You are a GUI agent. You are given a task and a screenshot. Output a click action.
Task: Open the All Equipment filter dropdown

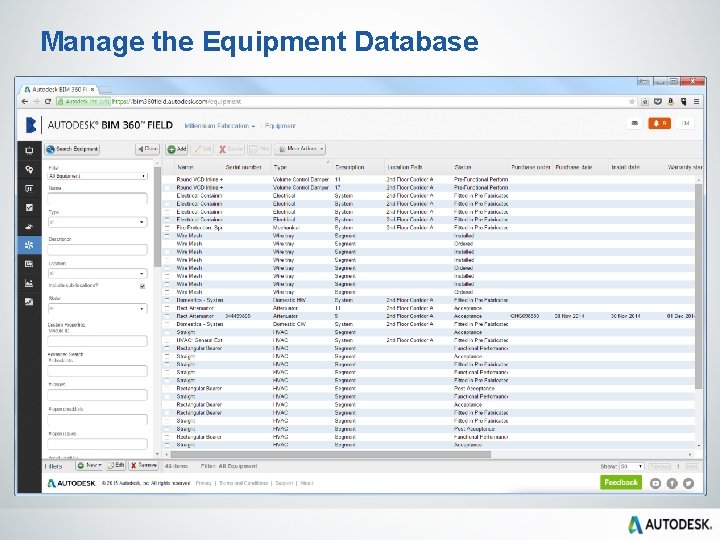coord(97,176)
